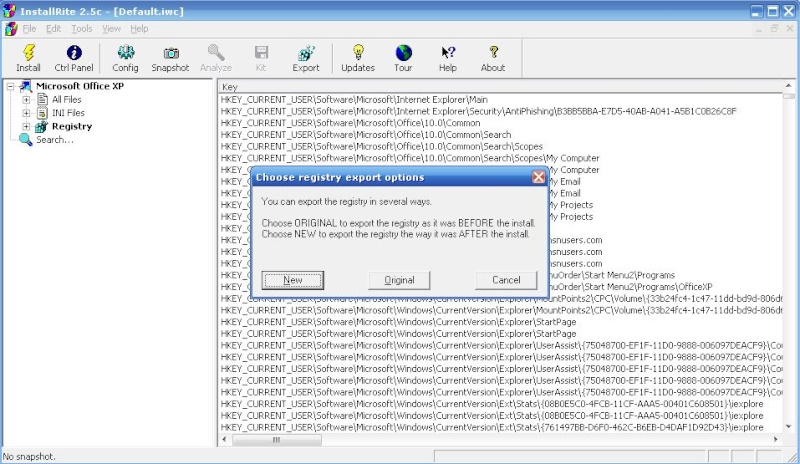This screenshot has height=464, width=800.
Task: Click the horizontal scrollbar right arrow
Action: (776, 439)
